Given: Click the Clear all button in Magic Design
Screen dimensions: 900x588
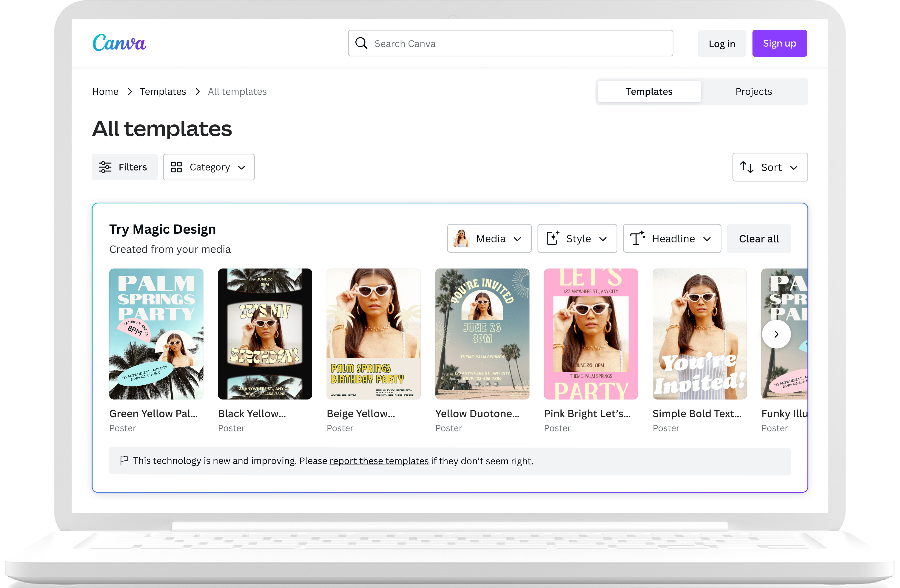Looking at the screenshot, I should [x=759, y=238].
